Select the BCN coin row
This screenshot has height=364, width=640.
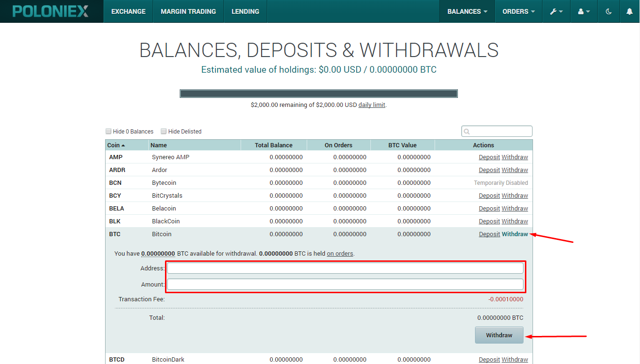[x=319, y=183]
